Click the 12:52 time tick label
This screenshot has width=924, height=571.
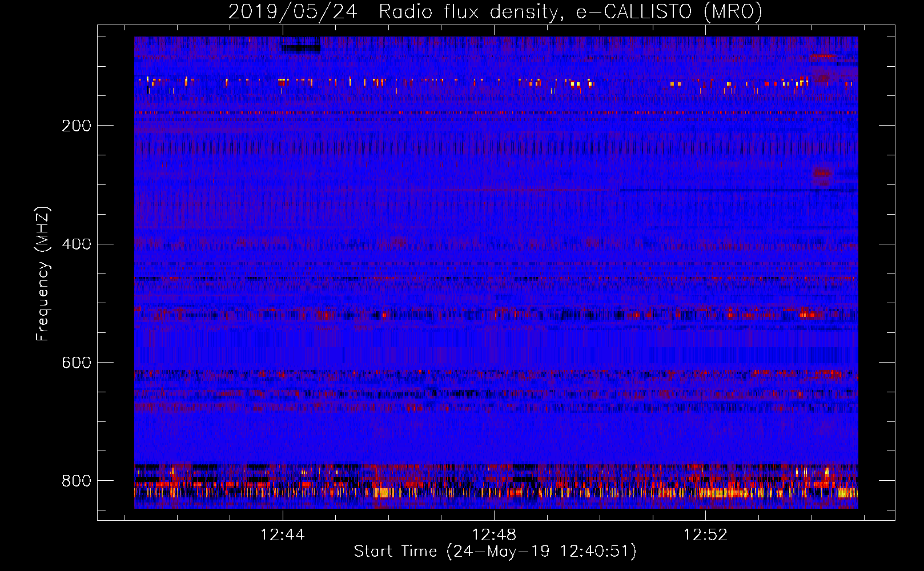pyautogui.click(x=706, y=534)
